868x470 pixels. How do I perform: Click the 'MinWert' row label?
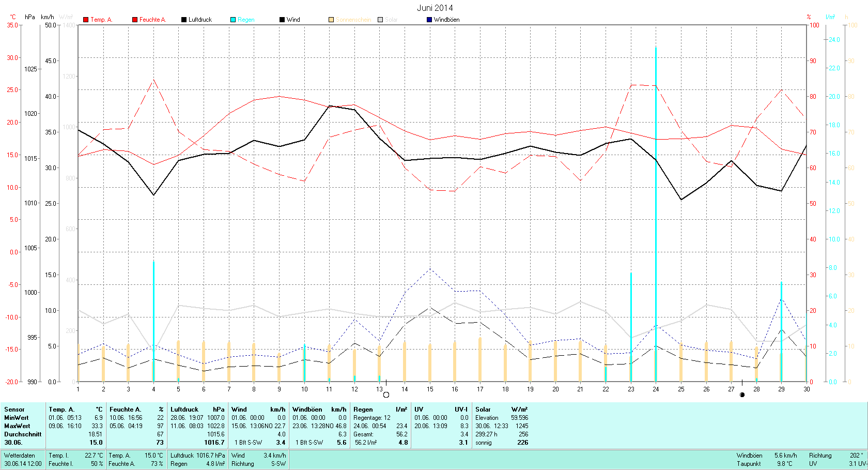(17, 418)
